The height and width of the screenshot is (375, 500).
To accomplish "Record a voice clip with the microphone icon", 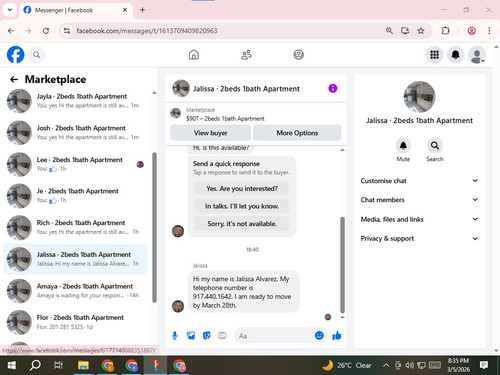I will [175, 336].
